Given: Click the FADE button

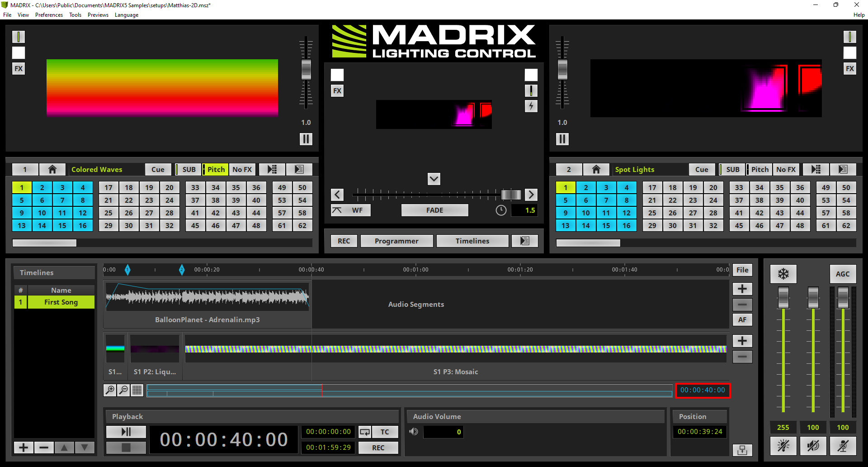Looking at the screenshot, I should pyautogui.click(x=434, y=210).
